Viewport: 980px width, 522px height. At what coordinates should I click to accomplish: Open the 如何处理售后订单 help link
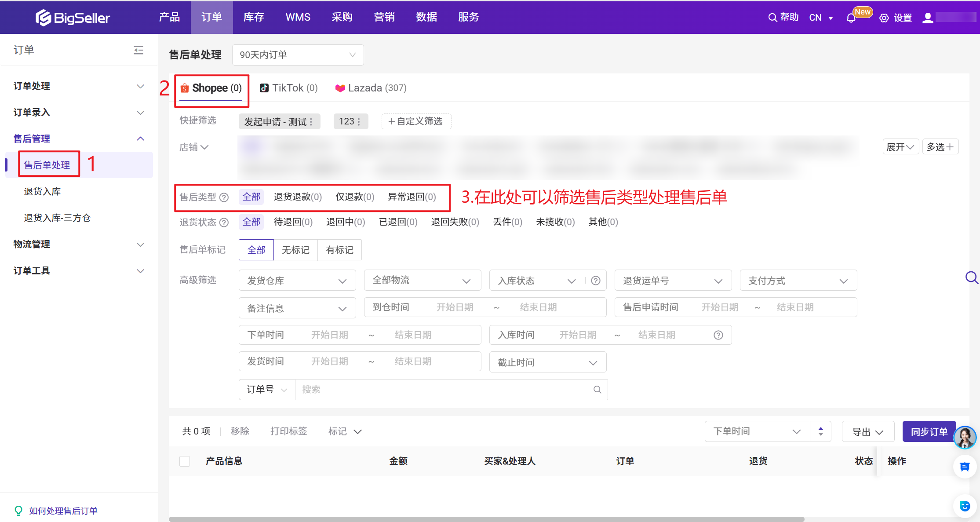click(63, 511)
